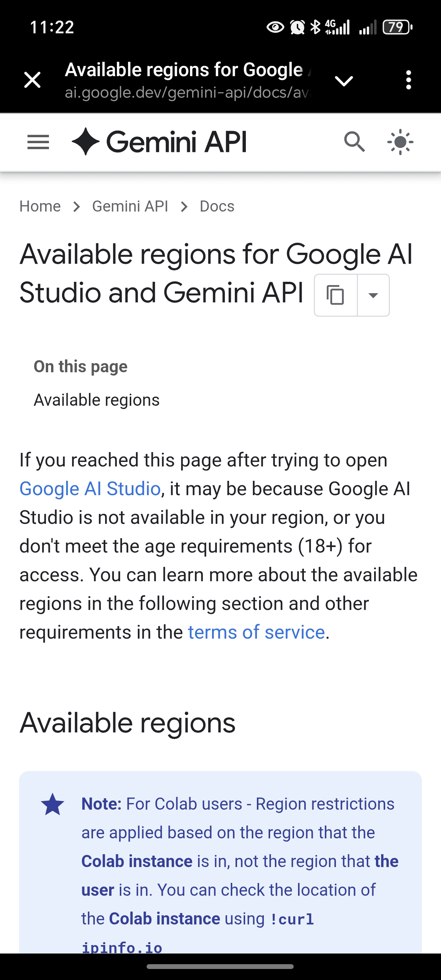Tap the Available regions section heading
Viewport: 441px width, 980px height.
[x=128, y=723]
